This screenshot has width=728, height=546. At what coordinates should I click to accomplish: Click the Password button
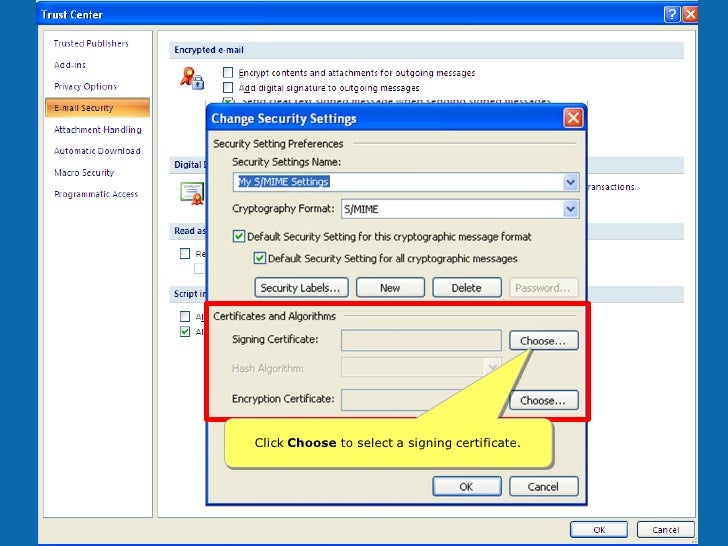[x=544, y=287]
